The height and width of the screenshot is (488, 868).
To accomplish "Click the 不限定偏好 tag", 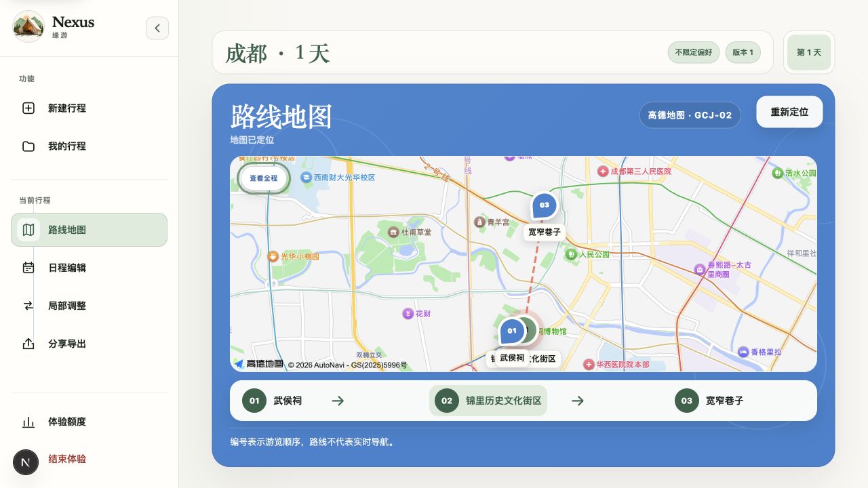I will click(693, 52).
